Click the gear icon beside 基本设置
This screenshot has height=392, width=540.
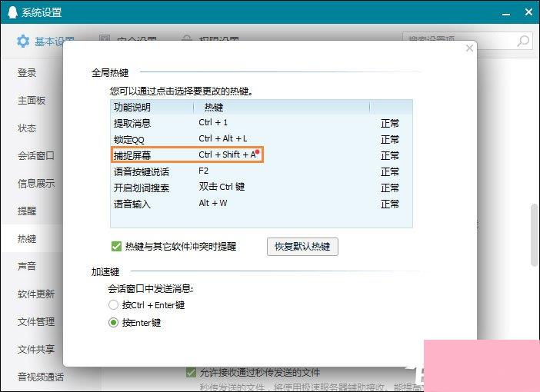click(23, 41)
